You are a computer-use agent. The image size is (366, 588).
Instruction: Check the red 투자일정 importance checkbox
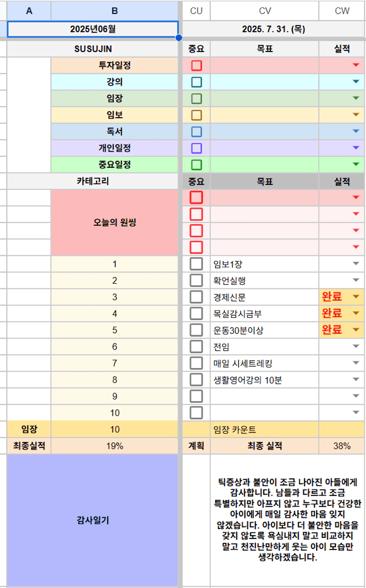click(196, 66)
